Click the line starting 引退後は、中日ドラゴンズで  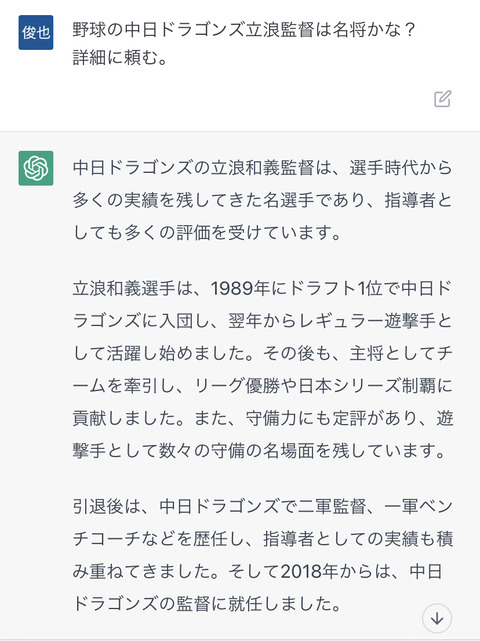click(262, 507)
